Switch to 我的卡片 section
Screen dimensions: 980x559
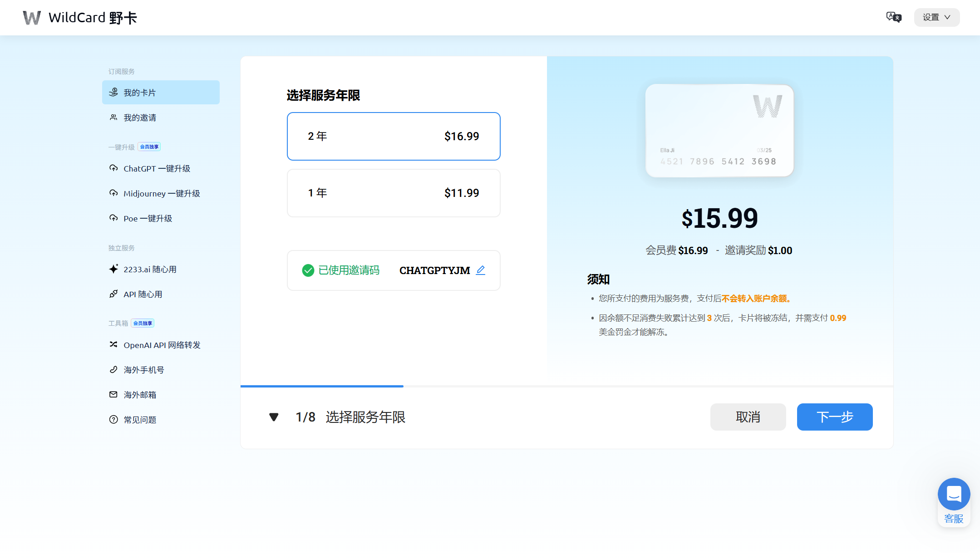point(140,92)
